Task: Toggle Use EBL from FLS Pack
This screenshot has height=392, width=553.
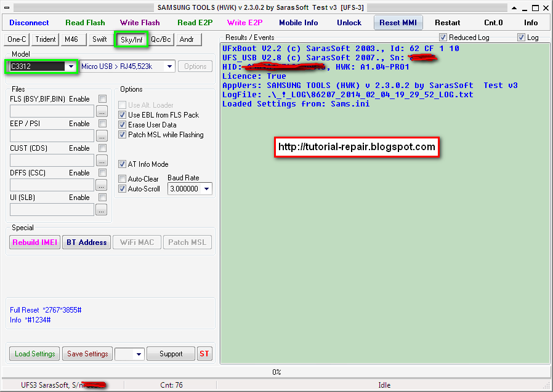Action: (123, 115)
